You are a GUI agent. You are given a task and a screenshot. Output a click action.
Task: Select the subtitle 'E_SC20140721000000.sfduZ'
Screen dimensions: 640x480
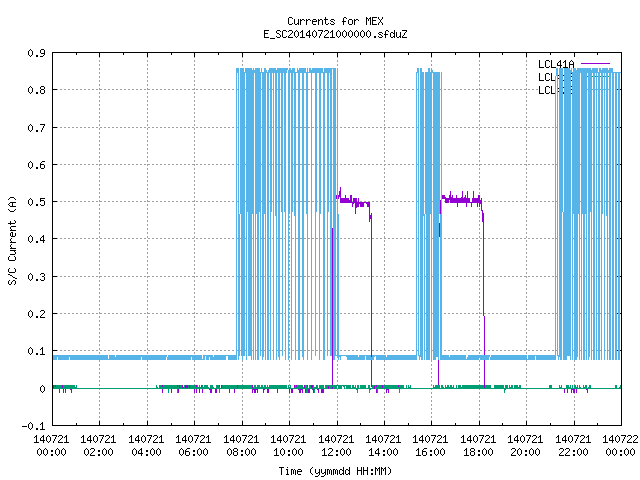[335, 34]
